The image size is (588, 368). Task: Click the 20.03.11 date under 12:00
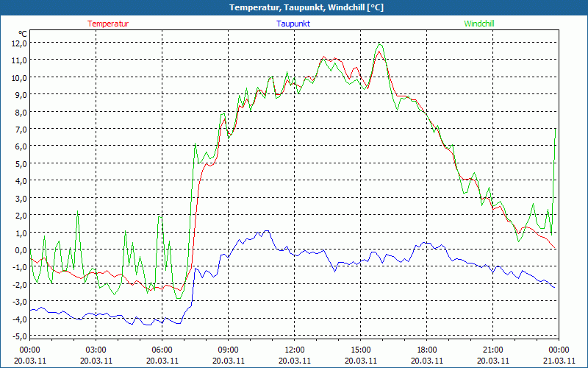coord(295,361)
